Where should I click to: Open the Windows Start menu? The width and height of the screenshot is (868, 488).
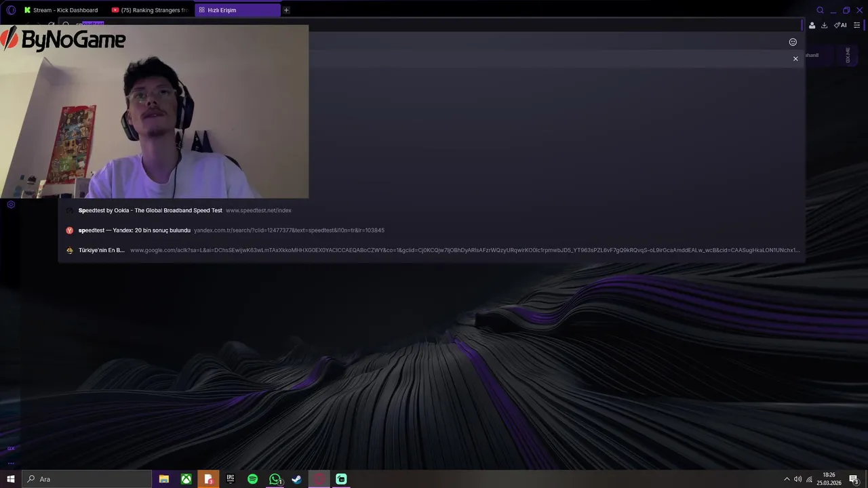click(11, 479)
